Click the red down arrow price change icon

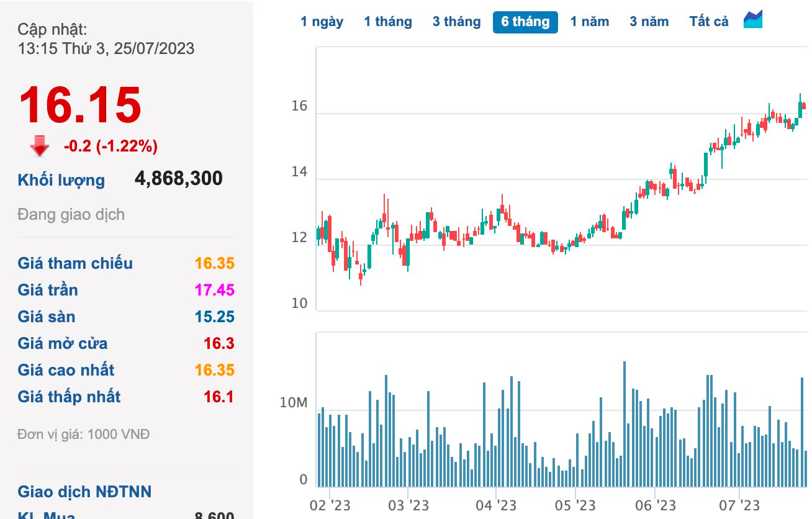coord(40,147)
